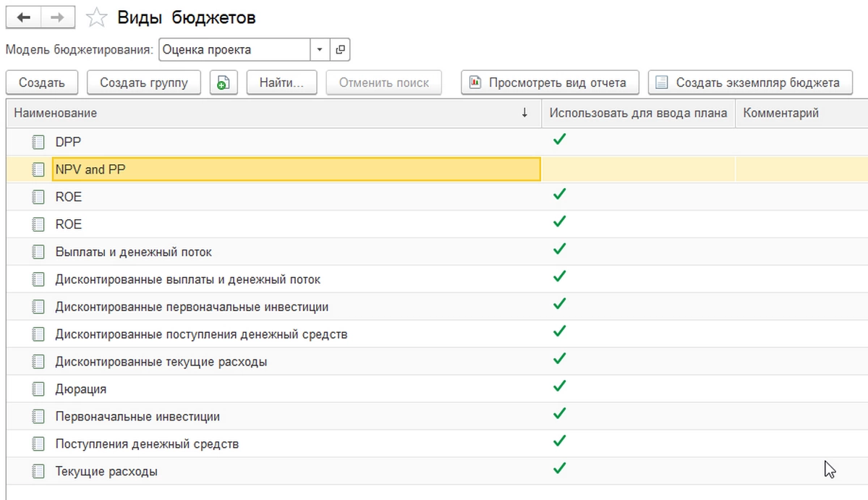Click the copy-create icon with green plus
The image size is (868, 500).
tap(224, 82)
